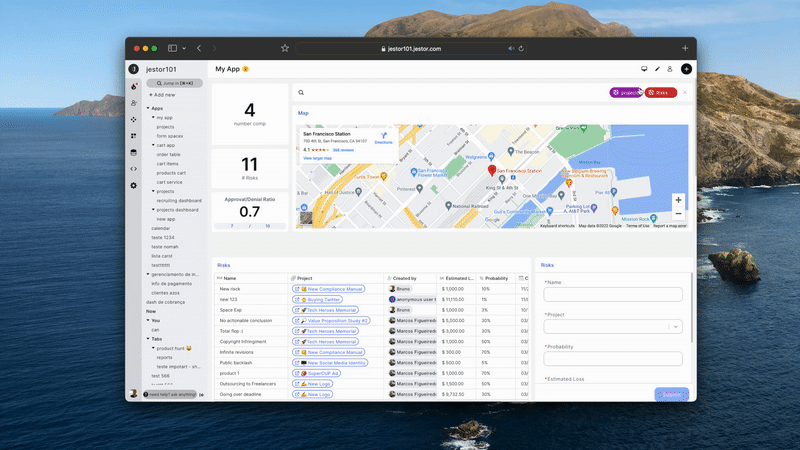Collapse the projects dashboard tree group

153,210
